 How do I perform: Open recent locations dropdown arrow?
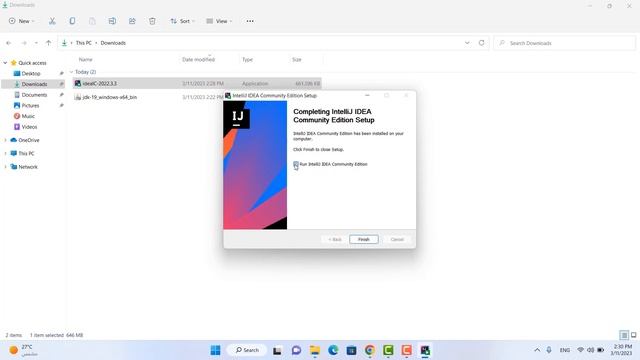tap(36, 43)
